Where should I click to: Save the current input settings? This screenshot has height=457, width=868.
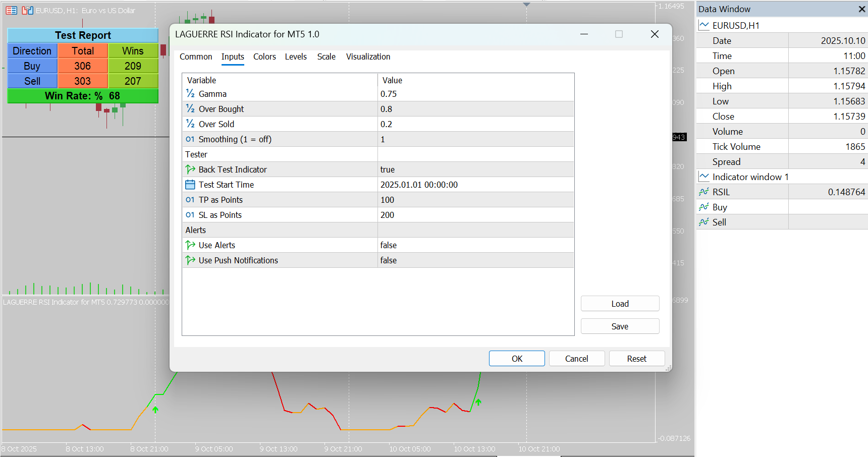(620, 326)
